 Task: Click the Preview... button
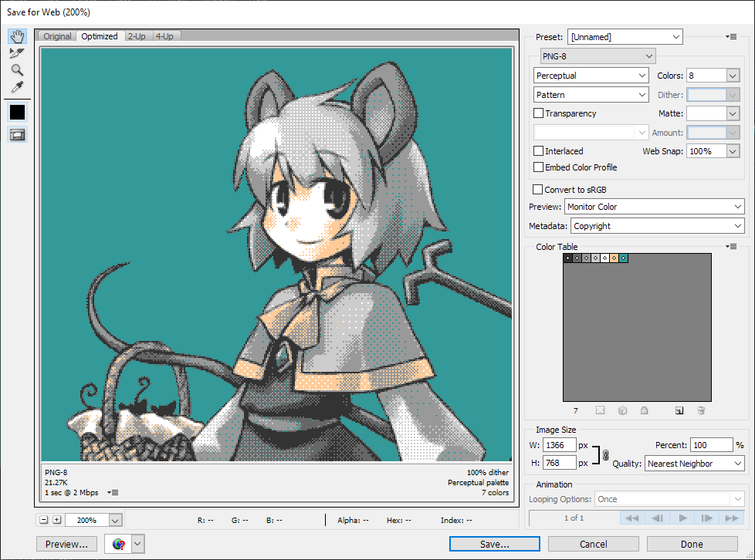click(66, 544)
